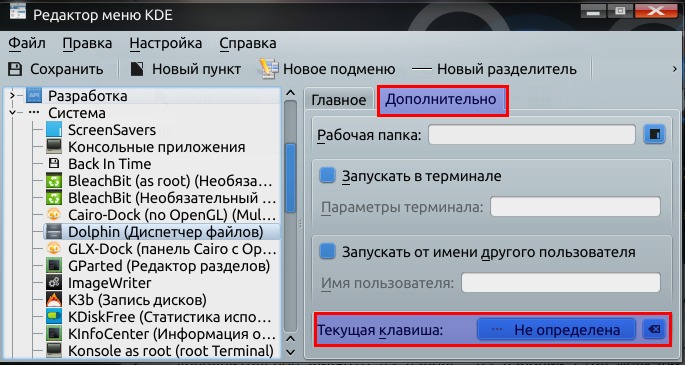Click the Новый разделитель button
This screenshot has height=365, width=685.
pos(495,69)
